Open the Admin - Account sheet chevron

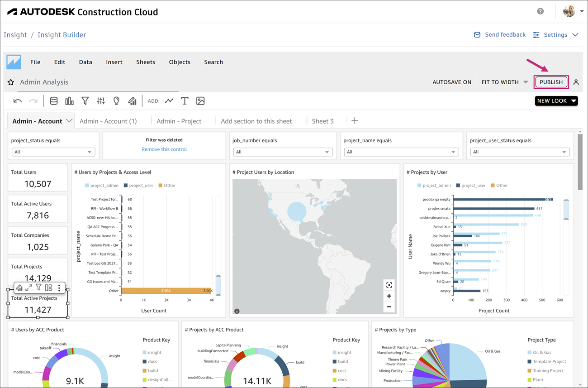[x=69, y=121]
